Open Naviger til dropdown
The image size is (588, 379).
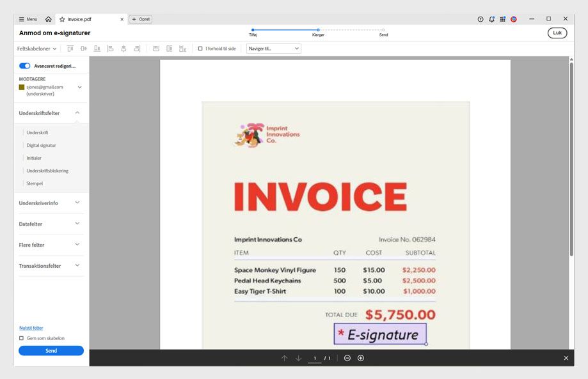(x=274, y=49)
